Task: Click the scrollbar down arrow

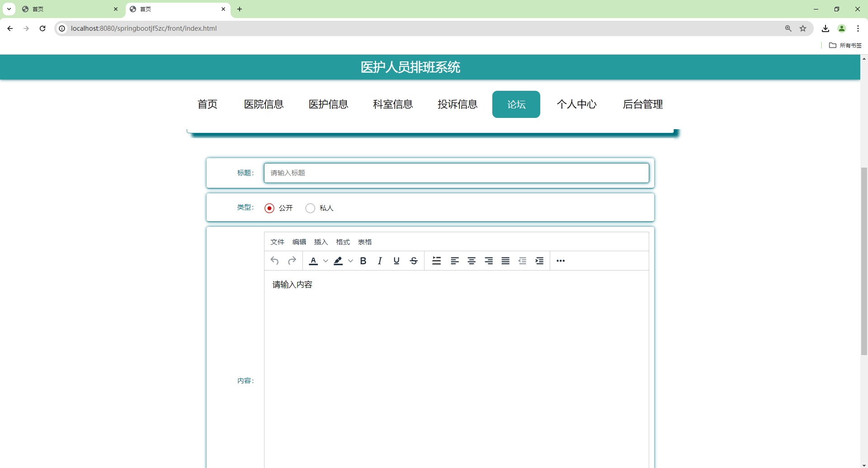Action: (864, 465)
